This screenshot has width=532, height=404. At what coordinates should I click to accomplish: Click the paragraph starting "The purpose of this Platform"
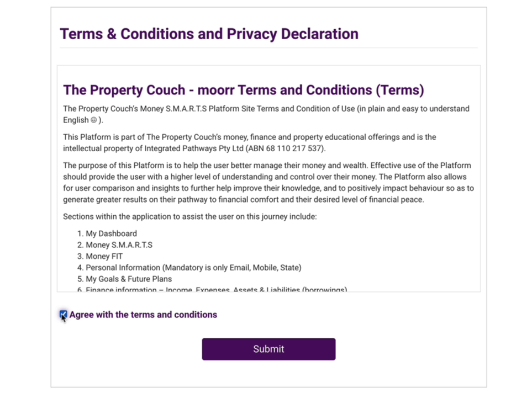pos(268,183)
